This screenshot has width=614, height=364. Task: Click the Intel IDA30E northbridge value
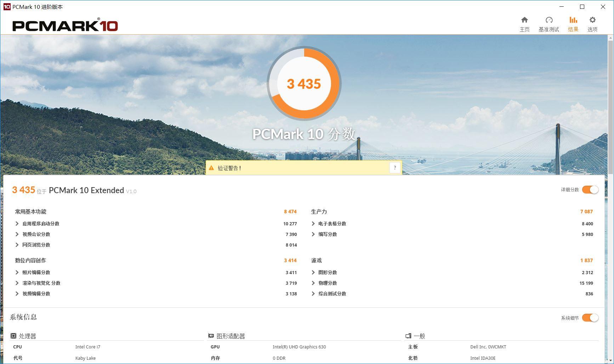(483, 358)
